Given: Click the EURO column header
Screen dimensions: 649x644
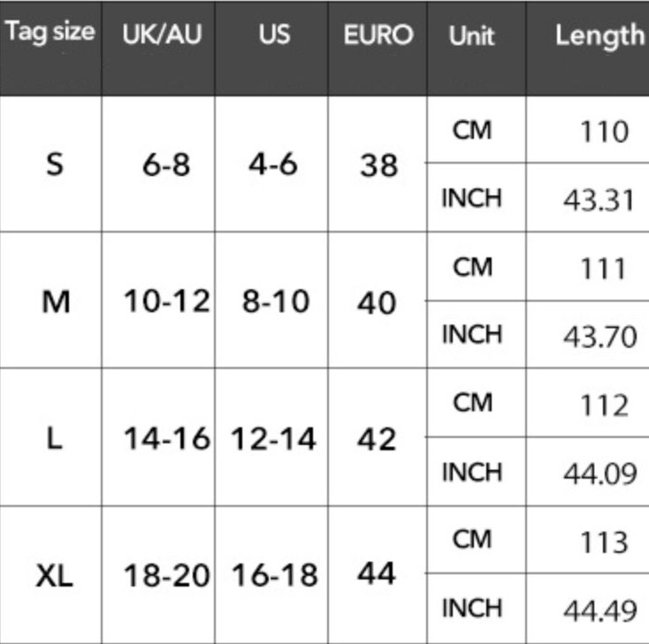Looking at the screenshot, I should pos(378,34).
